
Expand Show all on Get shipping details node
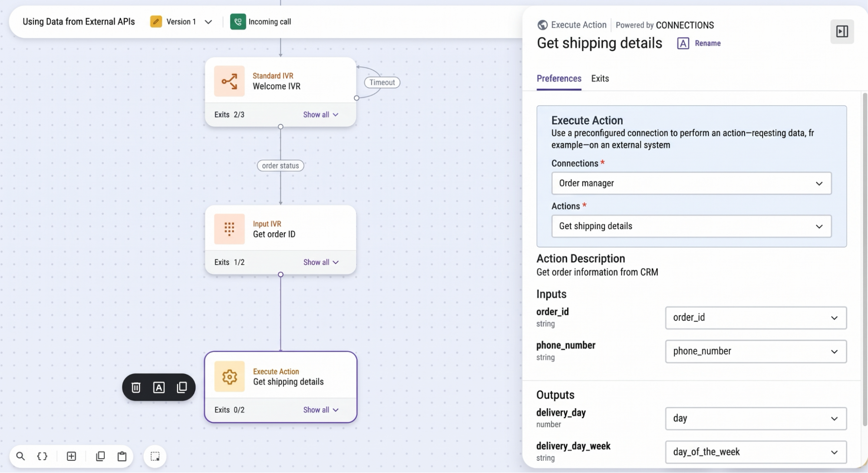pos(320,410)
